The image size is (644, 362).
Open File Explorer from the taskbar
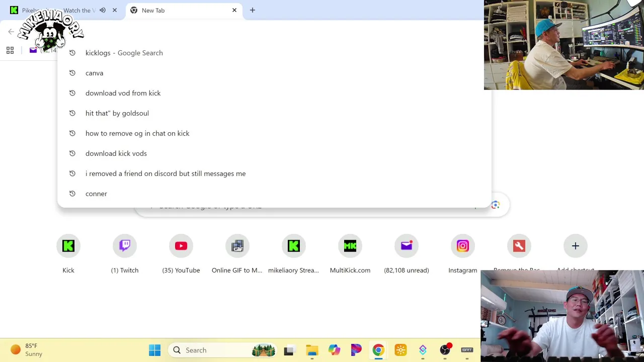(312, 350)
